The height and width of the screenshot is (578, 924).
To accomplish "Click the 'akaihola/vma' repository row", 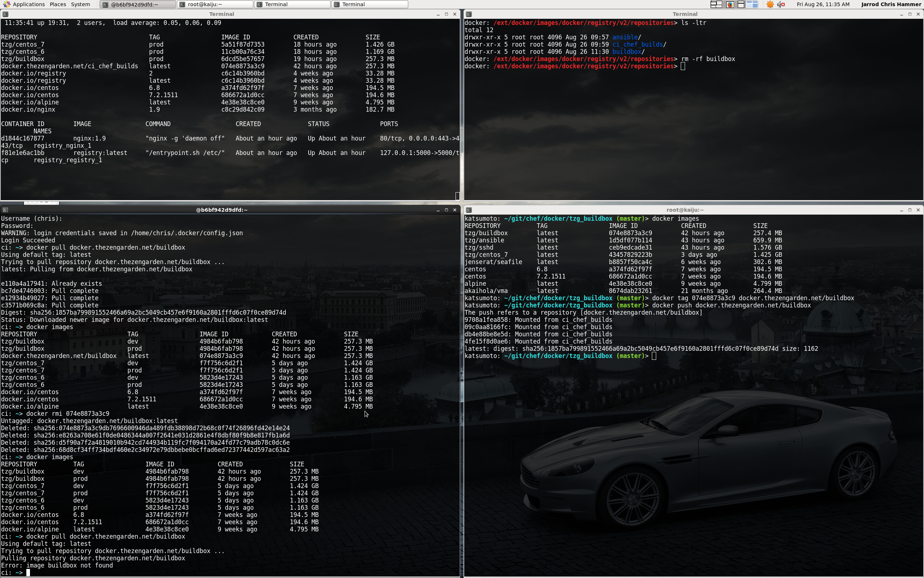I will (x=623, y=291).
